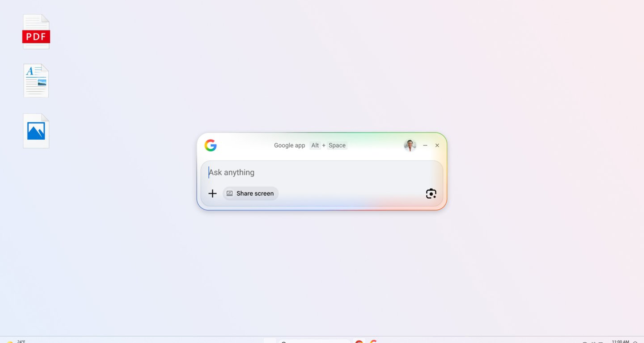The width and height of the screenshot is (644, 343).
Task: Focus the Ask anything input field
Action: 321,173
